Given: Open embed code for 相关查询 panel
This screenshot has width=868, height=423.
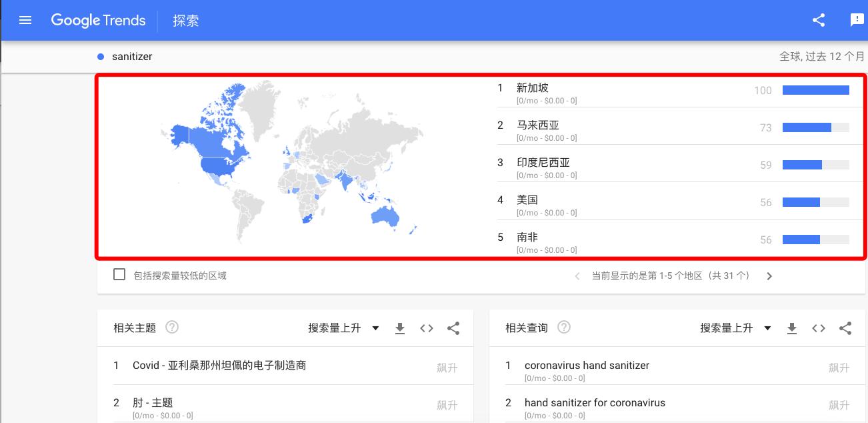Looking at the screenshot, I should (x=819, y=328).
